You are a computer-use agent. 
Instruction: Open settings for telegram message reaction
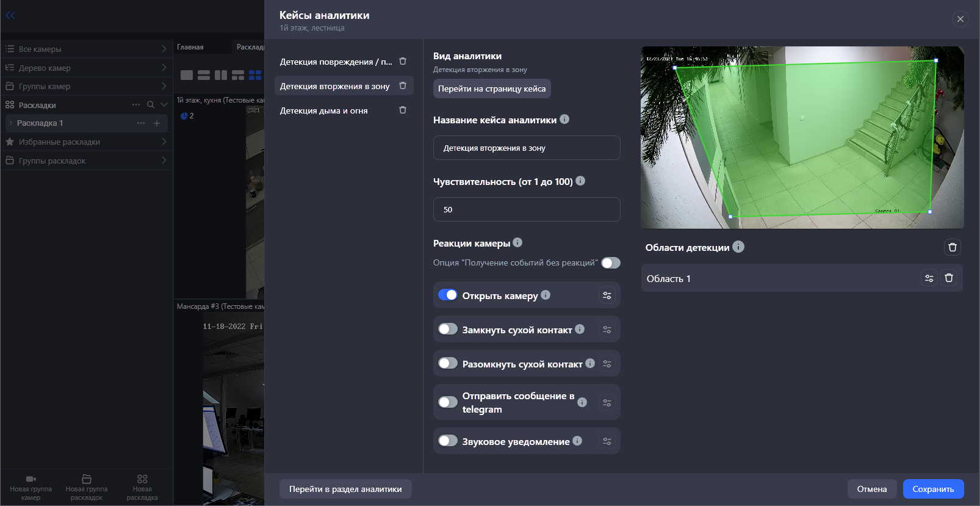pos(607,403)
